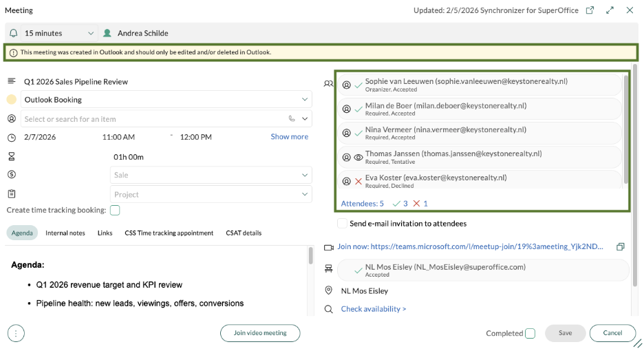This screenshot has width=644, height=351.
Task: Switch to the Internal notes tab
Action: pos(65,233)
